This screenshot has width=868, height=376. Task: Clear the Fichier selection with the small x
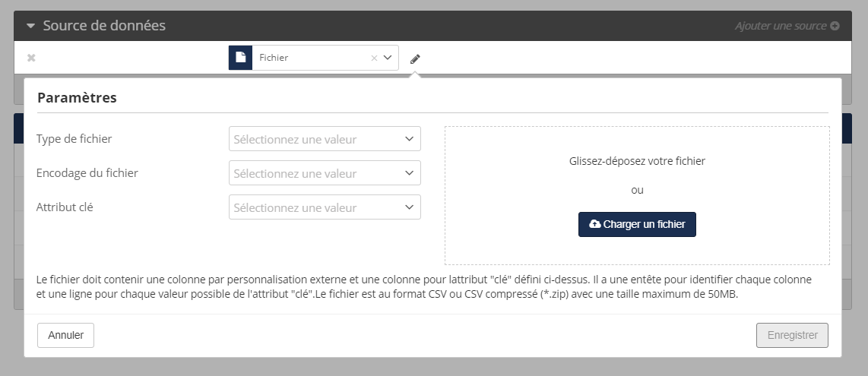[373, 58]
